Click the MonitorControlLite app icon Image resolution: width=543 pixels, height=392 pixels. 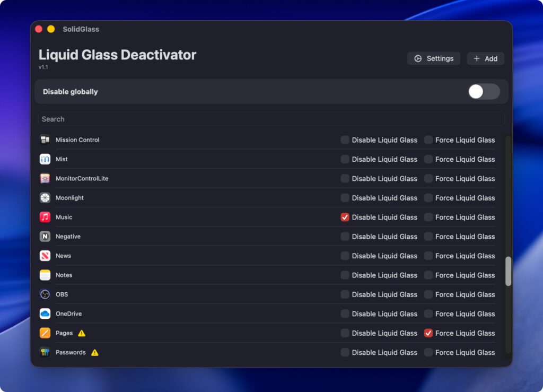point(45,179)
